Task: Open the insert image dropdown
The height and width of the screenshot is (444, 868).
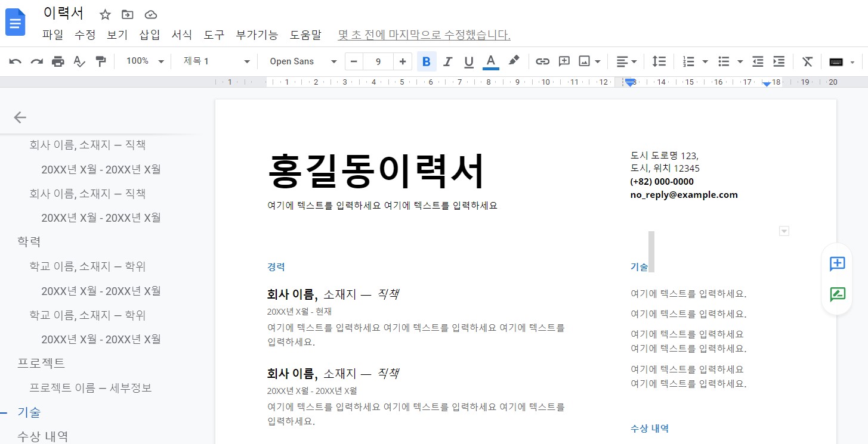Action: 589,61
